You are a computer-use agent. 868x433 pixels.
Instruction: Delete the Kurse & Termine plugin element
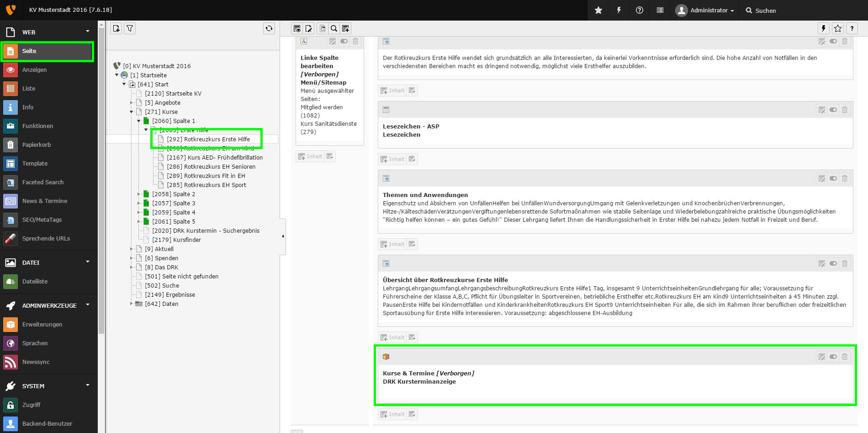click(x=845, y=357)
